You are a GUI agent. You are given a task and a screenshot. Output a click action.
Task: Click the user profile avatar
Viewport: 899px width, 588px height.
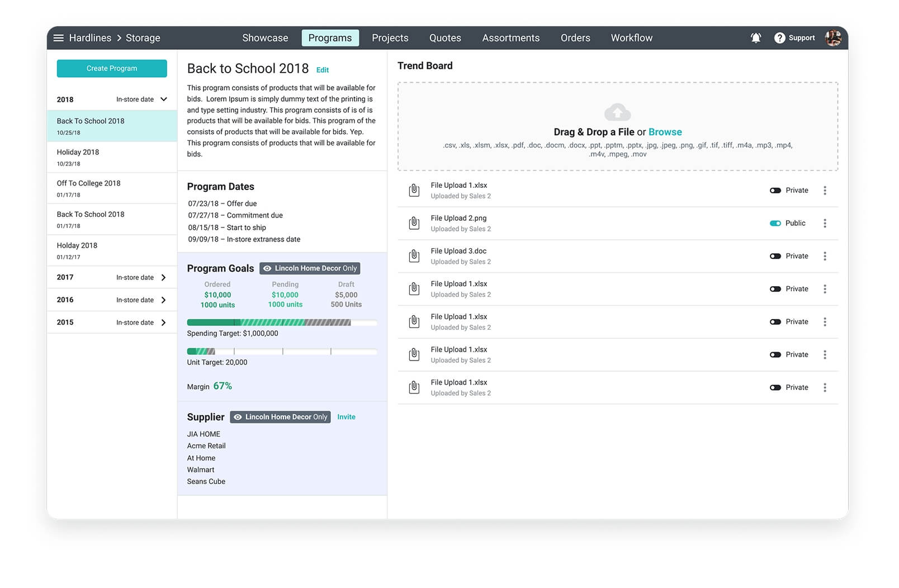(832, 37)
